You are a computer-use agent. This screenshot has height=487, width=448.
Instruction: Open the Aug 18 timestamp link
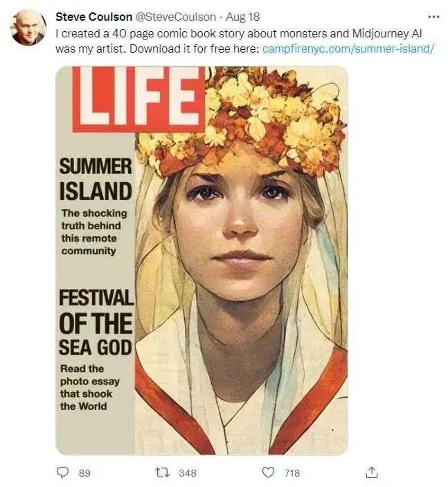point(242,17)
